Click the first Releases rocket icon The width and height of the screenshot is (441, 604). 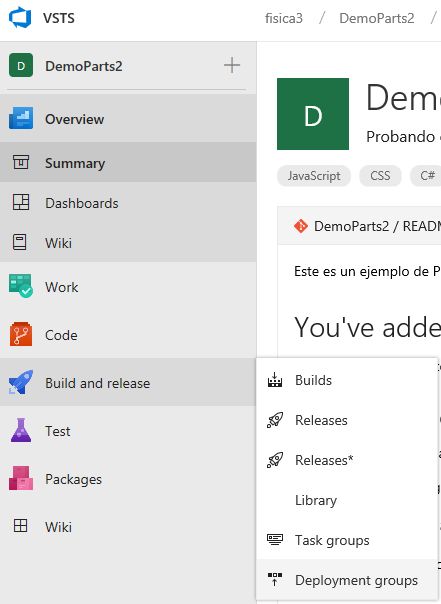(x=275, y=420)
